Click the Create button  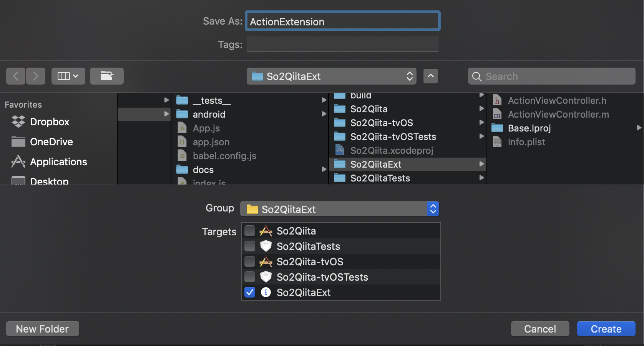606,329
